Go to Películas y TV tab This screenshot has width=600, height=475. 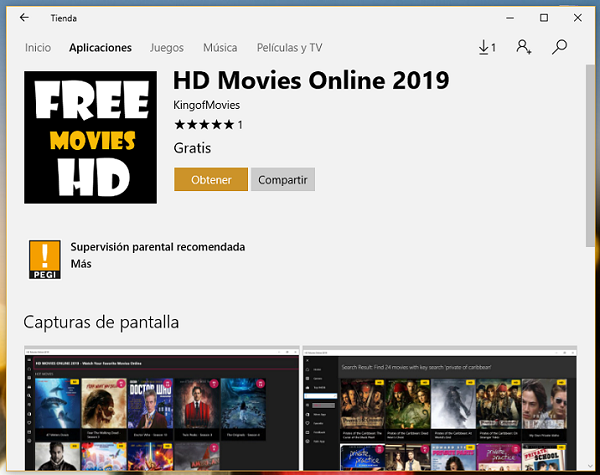tap(289, 47)
